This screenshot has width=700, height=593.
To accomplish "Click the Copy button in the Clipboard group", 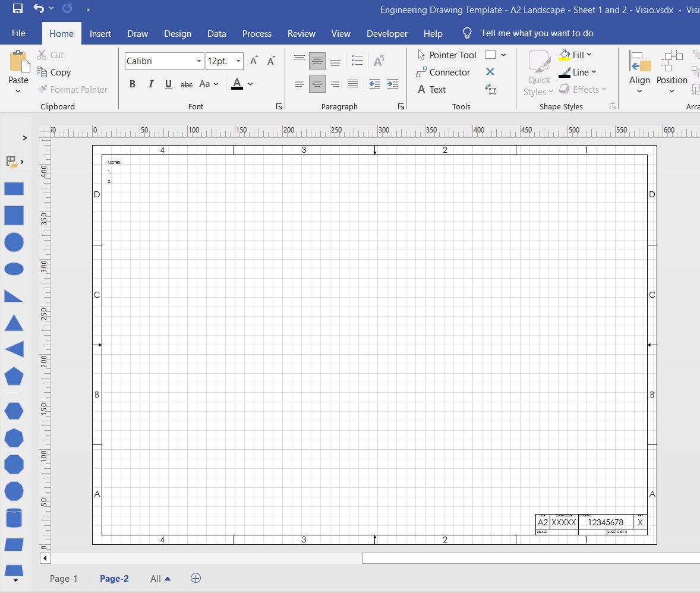I will tap(54, 72).
